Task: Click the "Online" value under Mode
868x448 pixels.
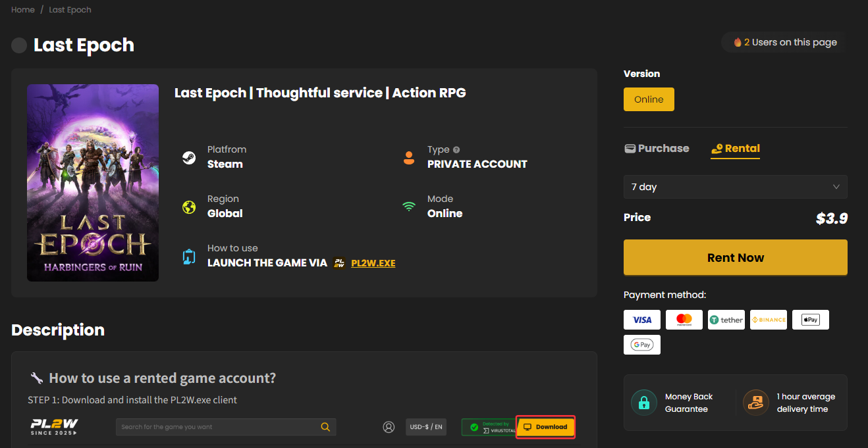Action: tap(445, 213)
